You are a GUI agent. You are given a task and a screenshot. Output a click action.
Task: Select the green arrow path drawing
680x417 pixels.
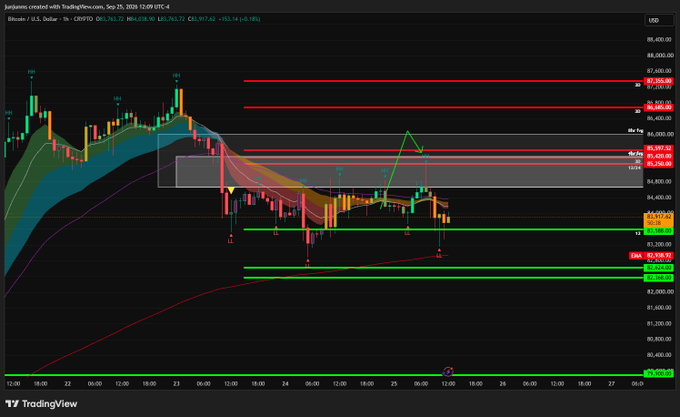(402, 169)
